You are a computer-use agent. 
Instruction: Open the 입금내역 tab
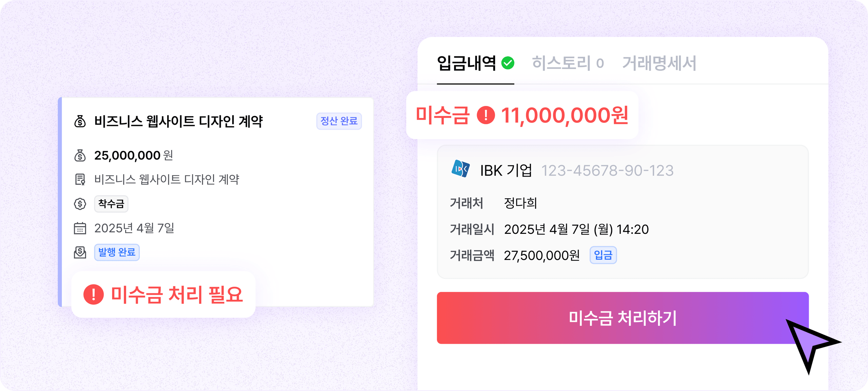[467, 63]
